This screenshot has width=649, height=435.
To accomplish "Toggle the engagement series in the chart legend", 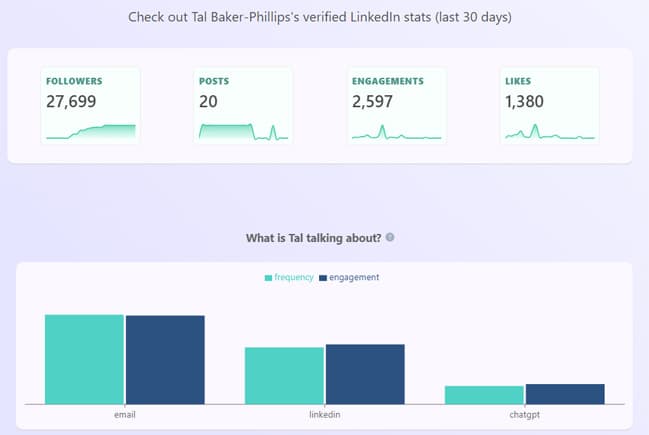I will pos(348,277).
